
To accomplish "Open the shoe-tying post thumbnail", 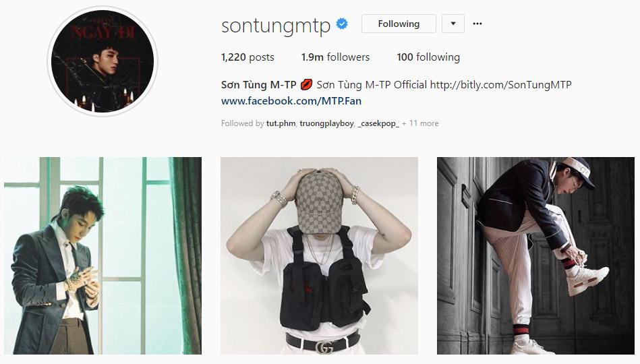I will pyautogui.click(x=535, y=255).
